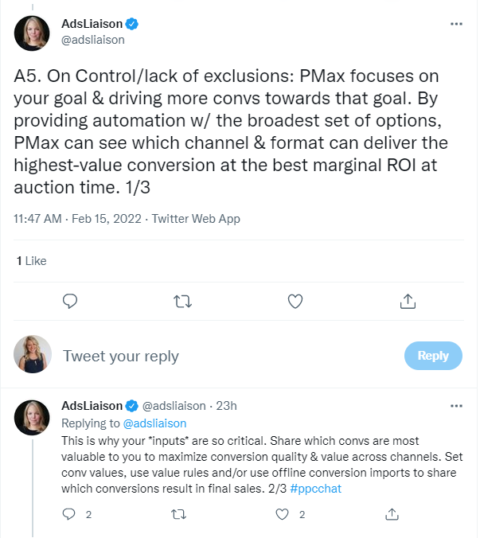
Task: Click the AdsLiaison profile photo at top
Action: point(32,33)
